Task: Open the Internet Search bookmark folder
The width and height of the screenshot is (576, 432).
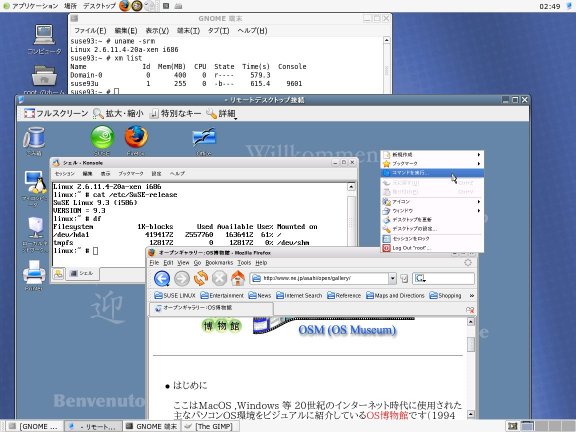Action: (299, 295)
